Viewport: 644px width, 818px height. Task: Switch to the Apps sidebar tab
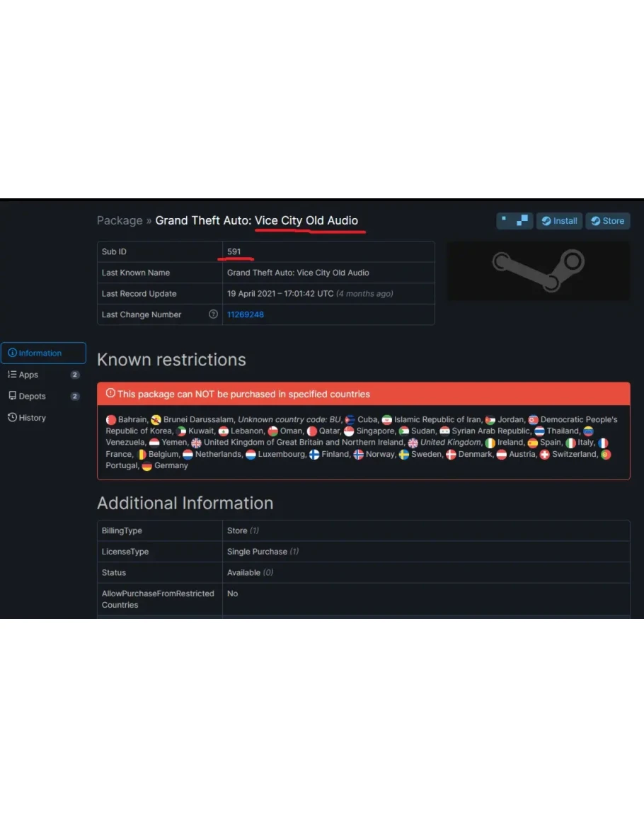[28, 375]
